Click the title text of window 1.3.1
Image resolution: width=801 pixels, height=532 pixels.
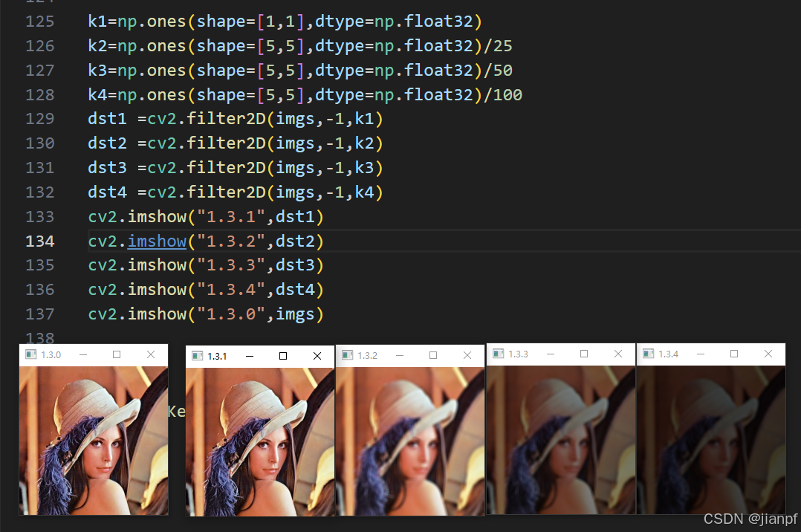click(217, 356)
